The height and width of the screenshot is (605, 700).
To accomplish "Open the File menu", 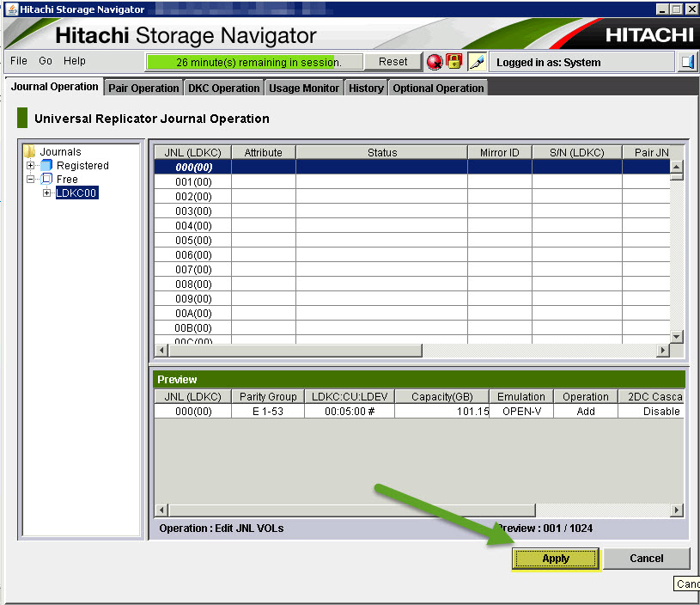I will click(x=19, y=61).
